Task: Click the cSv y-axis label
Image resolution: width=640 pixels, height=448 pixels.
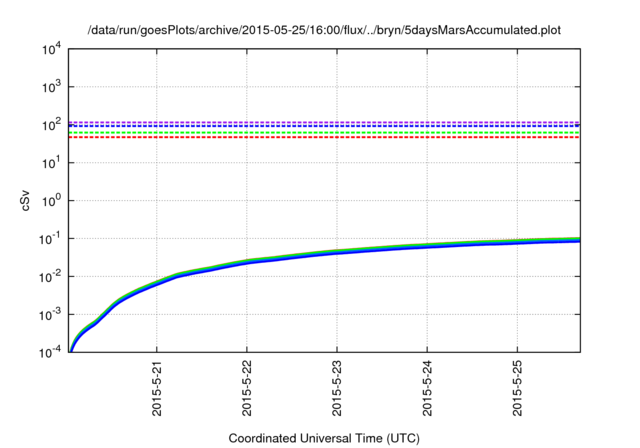Action: [x=25, y=200]
